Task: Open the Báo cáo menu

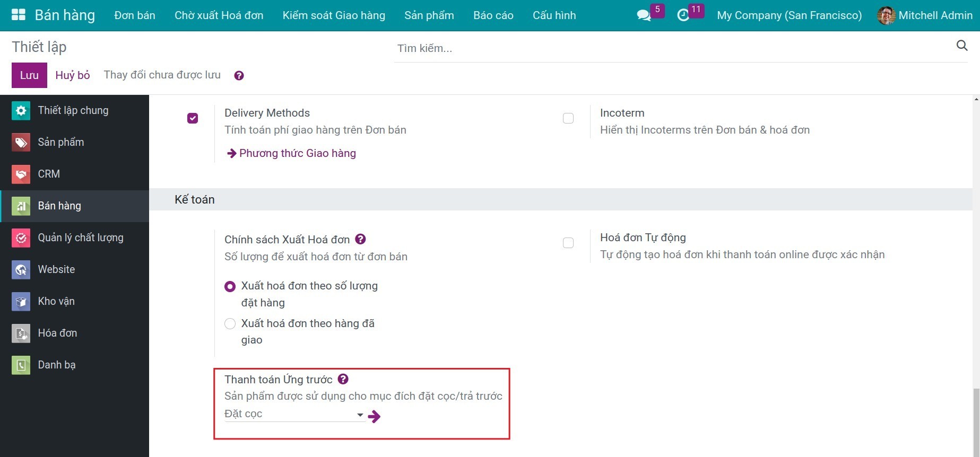Action: [493, 15]
